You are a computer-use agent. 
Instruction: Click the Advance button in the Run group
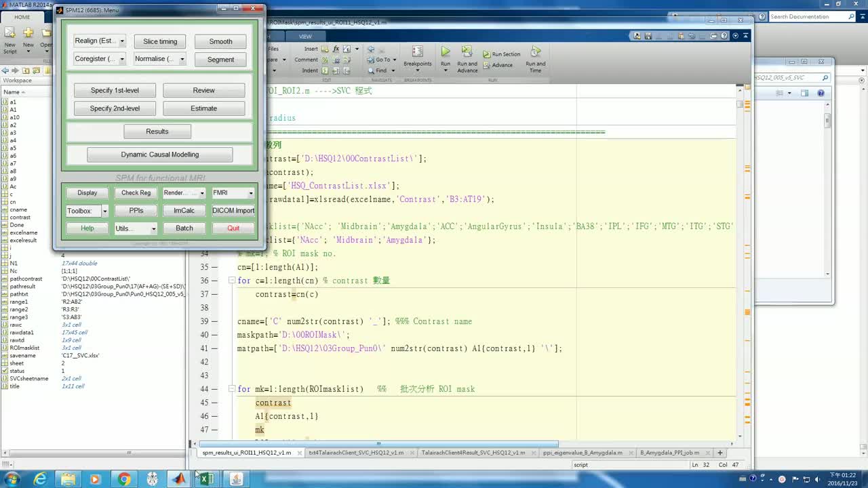tap(498, 65)
